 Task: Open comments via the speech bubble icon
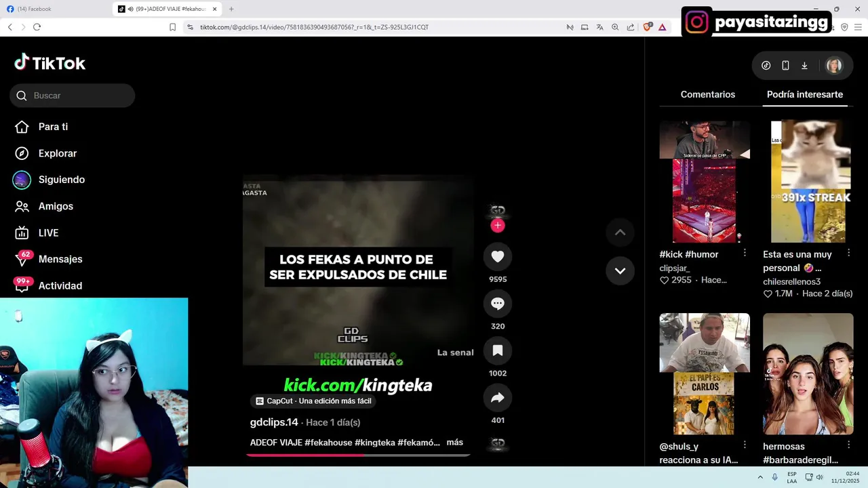click(498, 303)
